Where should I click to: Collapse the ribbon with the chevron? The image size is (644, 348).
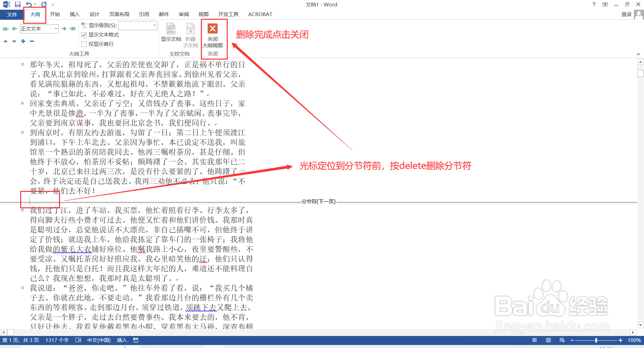click(x=638, y=54)
